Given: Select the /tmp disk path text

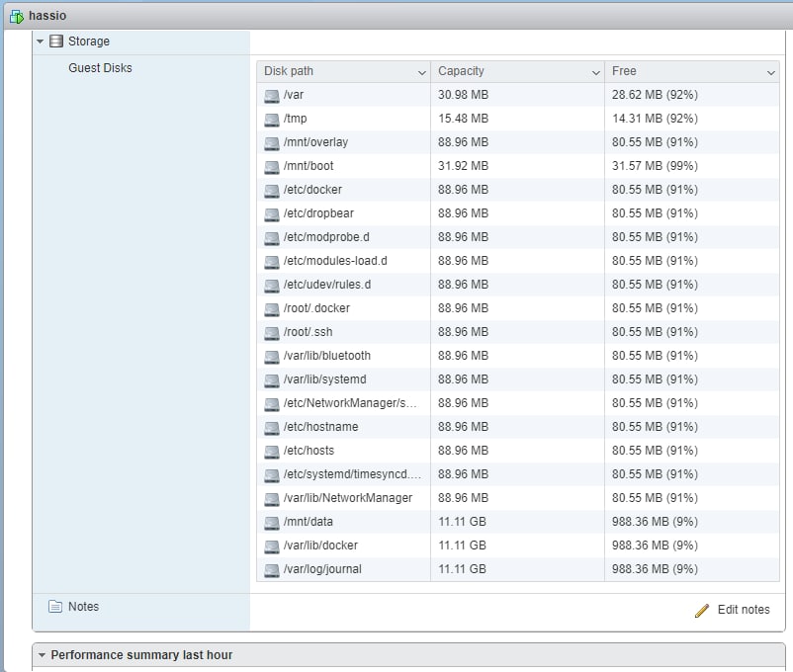Looking at the screenshot, I should 295,119.
